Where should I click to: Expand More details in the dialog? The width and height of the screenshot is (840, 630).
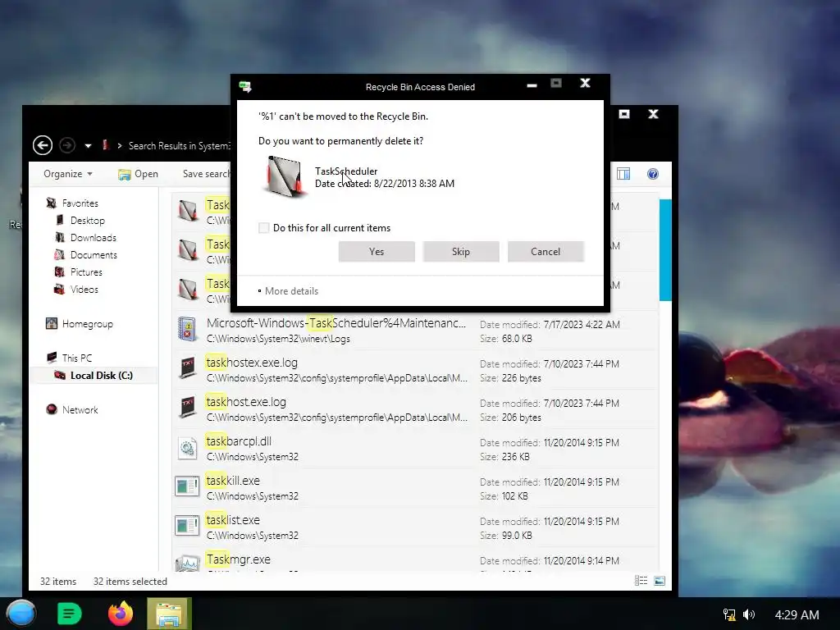(x=288, y=291)
